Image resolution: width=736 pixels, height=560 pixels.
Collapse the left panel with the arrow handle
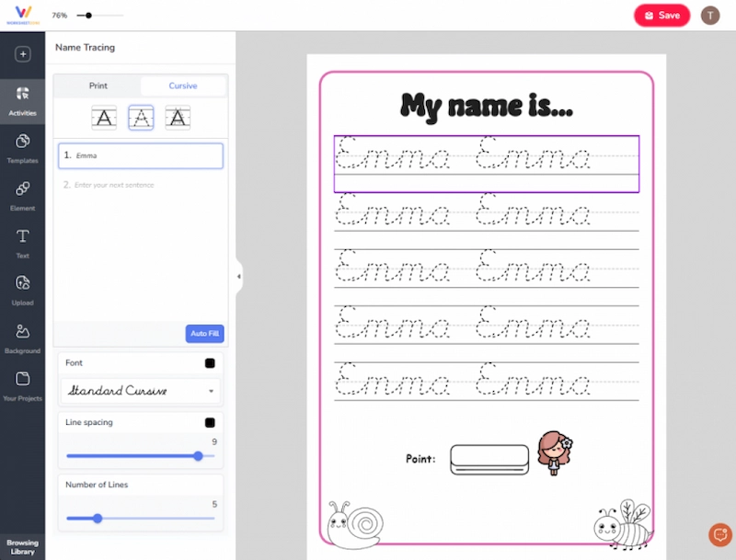[240, 276]
